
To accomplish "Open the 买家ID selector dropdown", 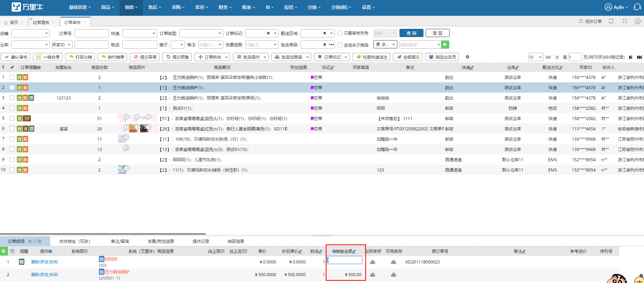I will coord(62,45).
